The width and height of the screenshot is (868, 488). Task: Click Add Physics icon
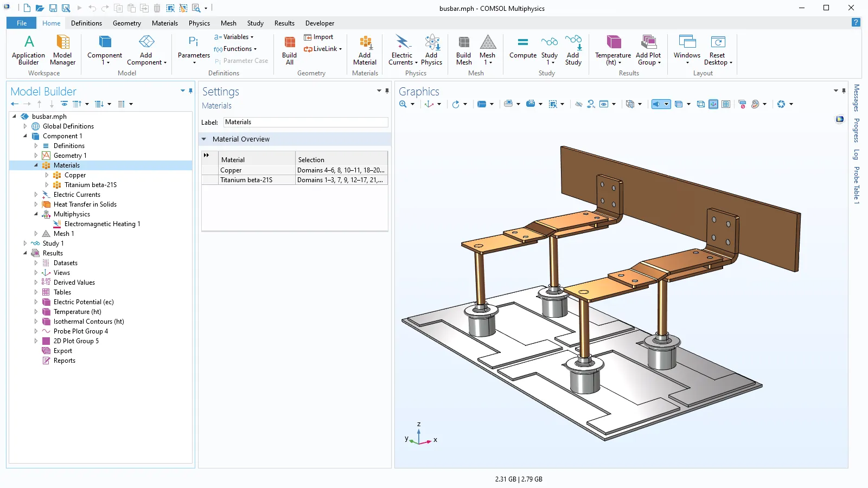coord(431,50)
